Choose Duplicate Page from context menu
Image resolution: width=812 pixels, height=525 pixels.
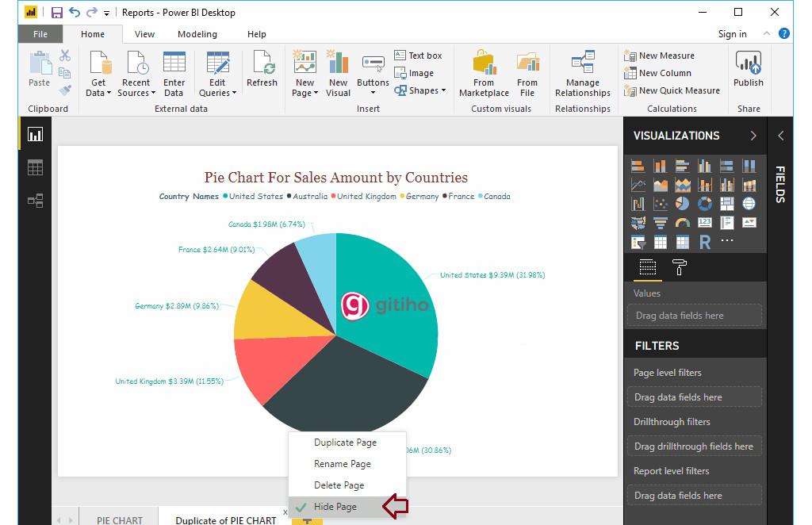pos(347,443)
